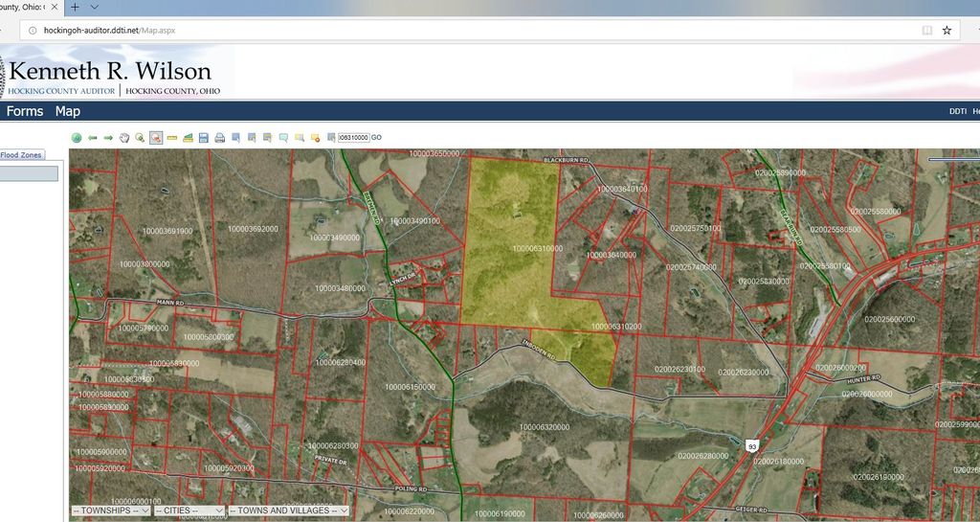
Task: Open the Forms menu
Action: (x=25, y=111)
